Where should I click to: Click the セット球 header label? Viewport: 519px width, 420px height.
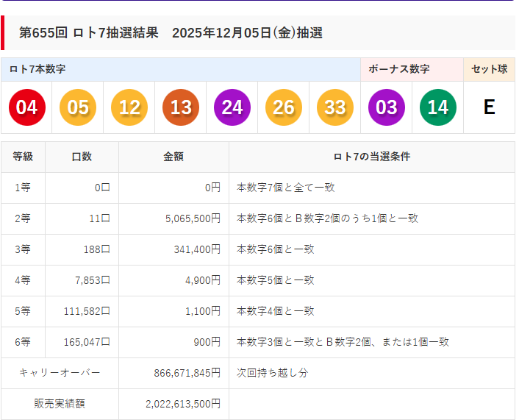[x=489, y=69]
